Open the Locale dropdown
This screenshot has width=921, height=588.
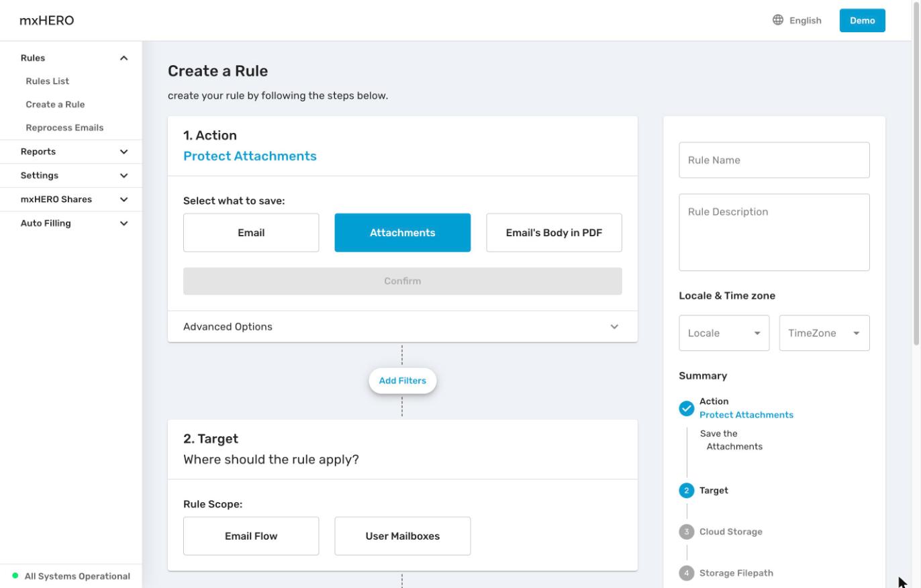pos(724,333)
